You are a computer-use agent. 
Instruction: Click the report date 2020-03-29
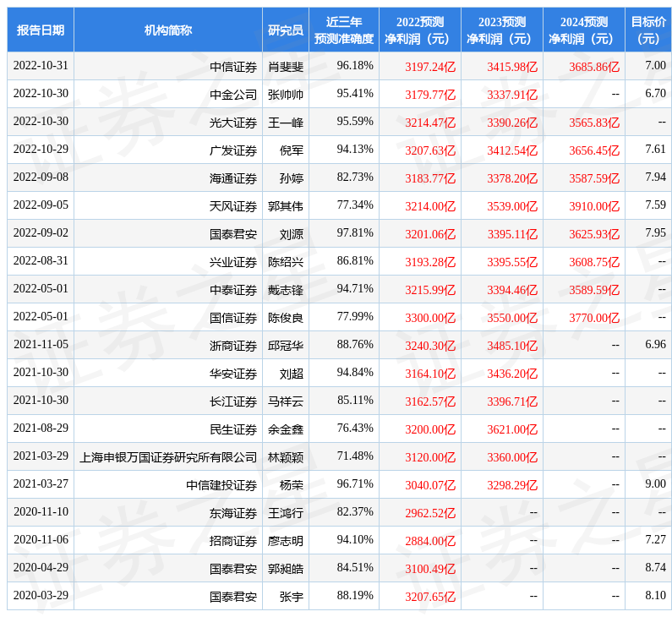tap(41, 595)
